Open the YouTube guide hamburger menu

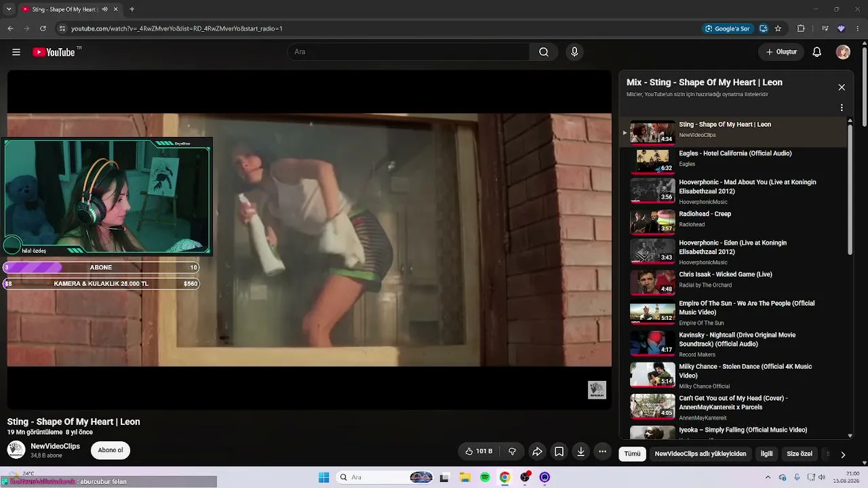point(16,52)
